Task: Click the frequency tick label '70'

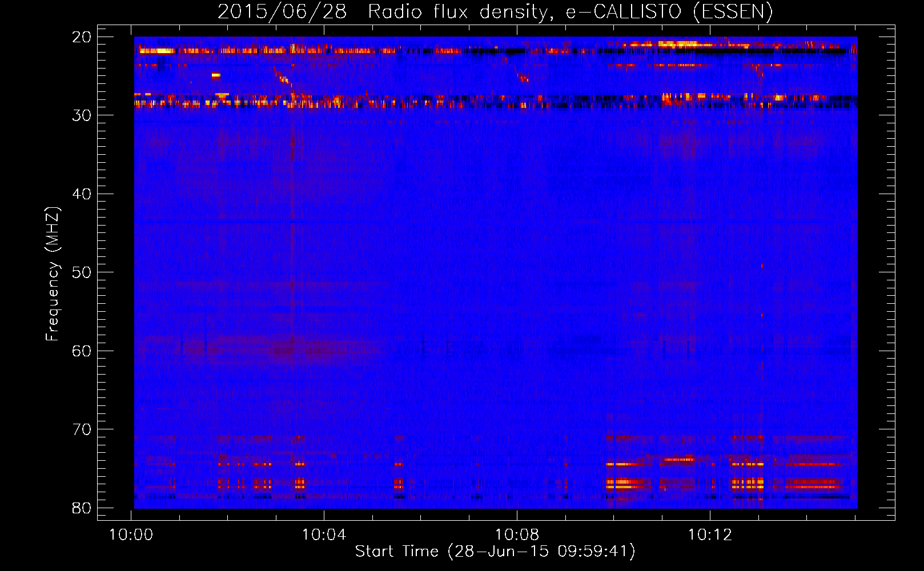Action: (x=82, y=429)
